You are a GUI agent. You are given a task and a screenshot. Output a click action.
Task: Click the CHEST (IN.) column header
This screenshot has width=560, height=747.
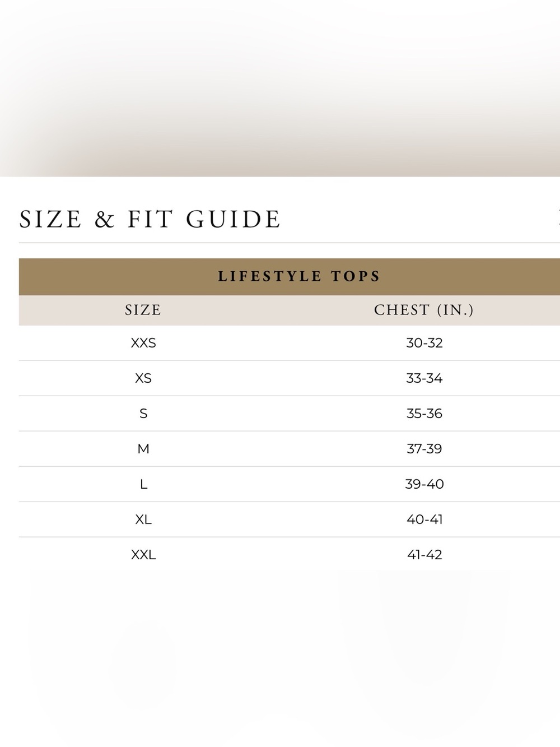pyautogui.click(x=424, y=310)
